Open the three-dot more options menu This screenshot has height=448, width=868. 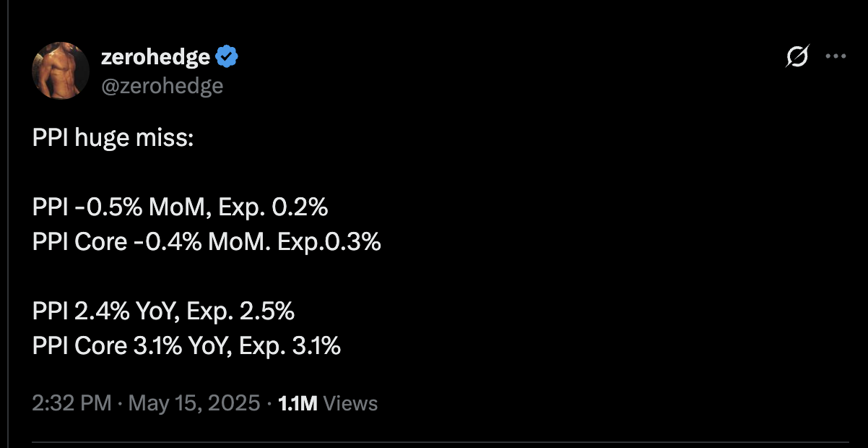836,56
